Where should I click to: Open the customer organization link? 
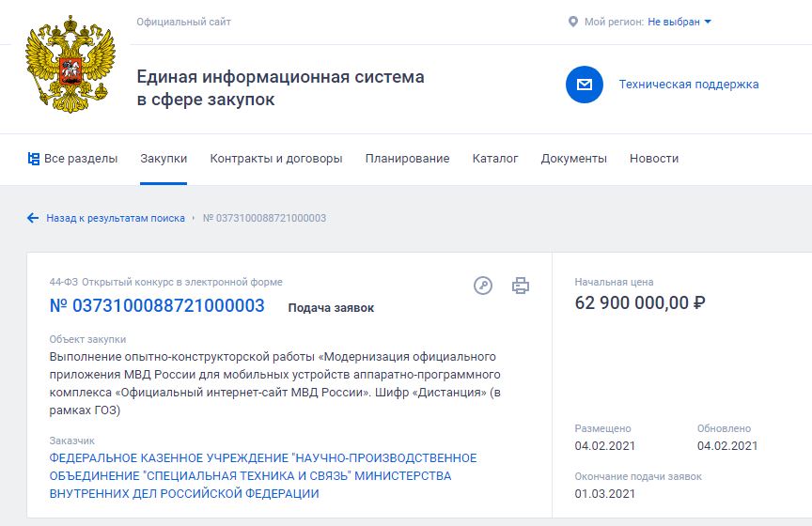click(263, 475)
